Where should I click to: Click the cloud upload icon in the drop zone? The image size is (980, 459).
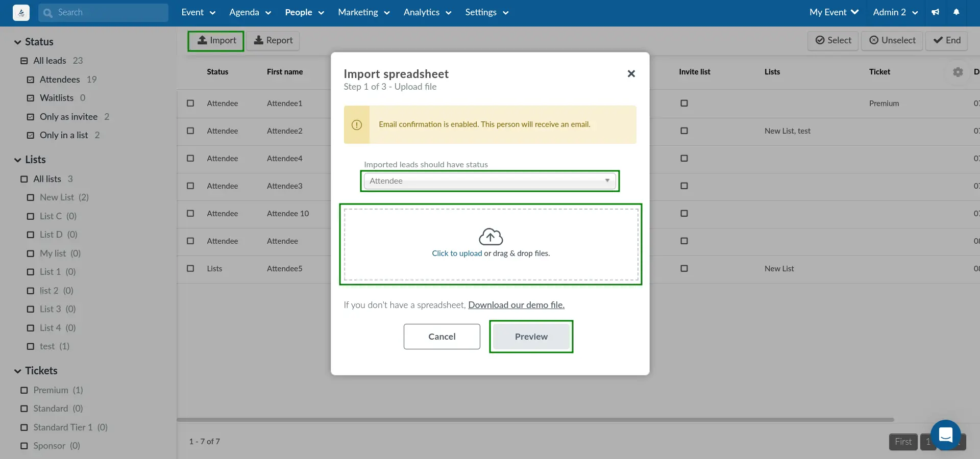click(491, 237)
